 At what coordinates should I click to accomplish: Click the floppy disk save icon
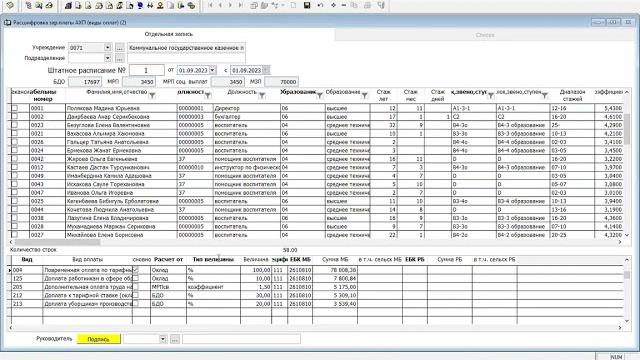coord(307,5)
